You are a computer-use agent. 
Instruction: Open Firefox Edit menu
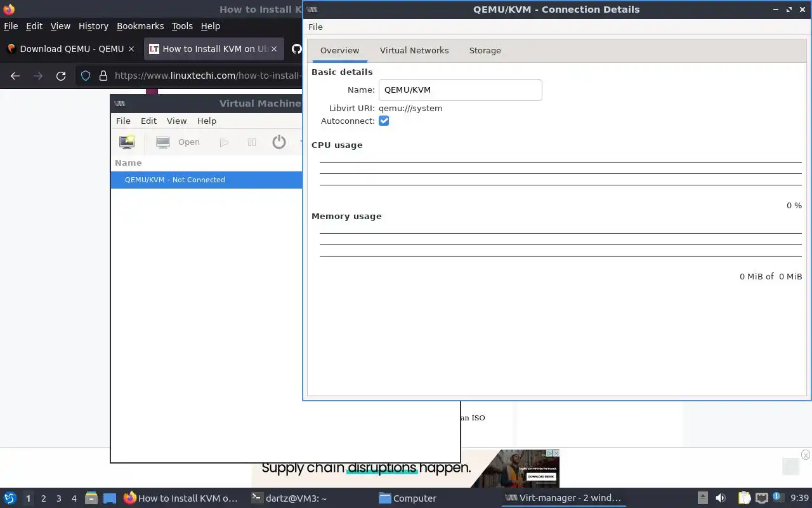(34, 26)
